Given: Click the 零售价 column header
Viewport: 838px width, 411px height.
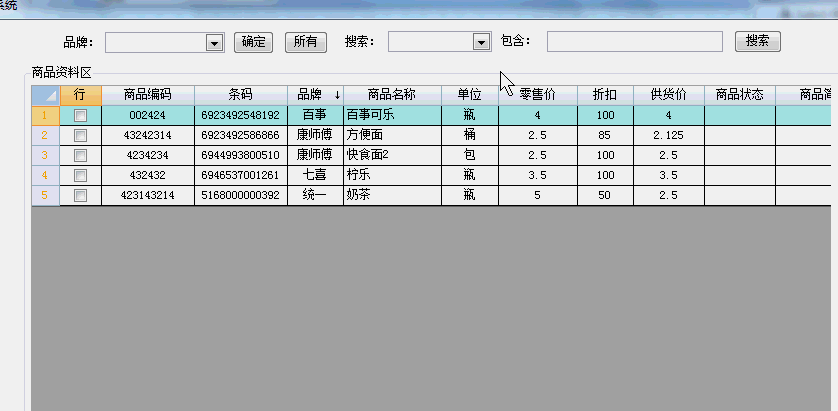Looking at the screenshot, I should tap(537, 95).
